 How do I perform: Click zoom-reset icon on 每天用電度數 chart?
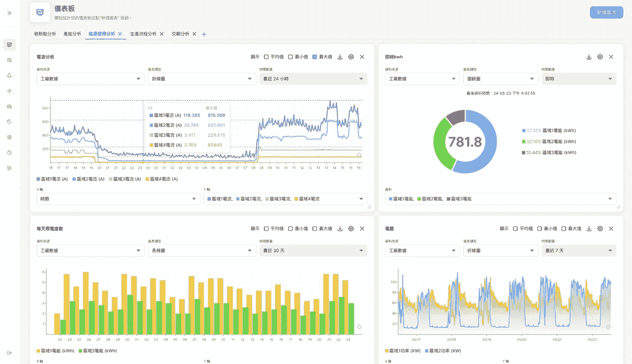coord(359,327)
